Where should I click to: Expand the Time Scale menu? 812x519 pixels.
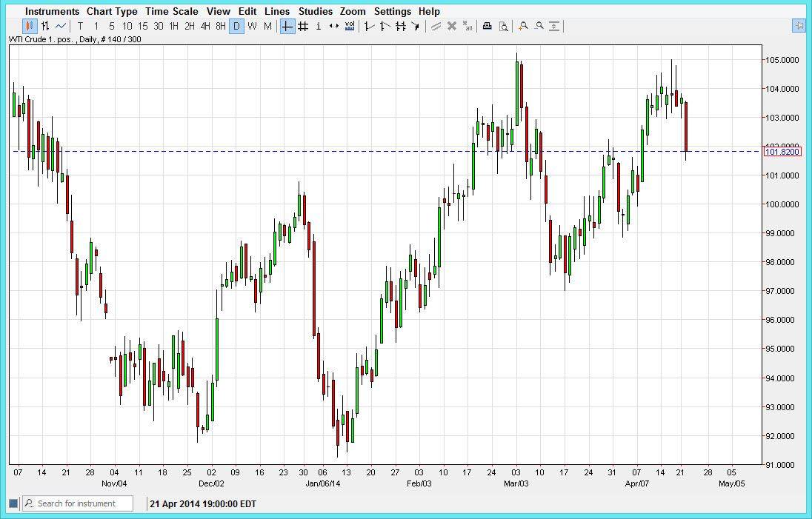tap(171, 11)
